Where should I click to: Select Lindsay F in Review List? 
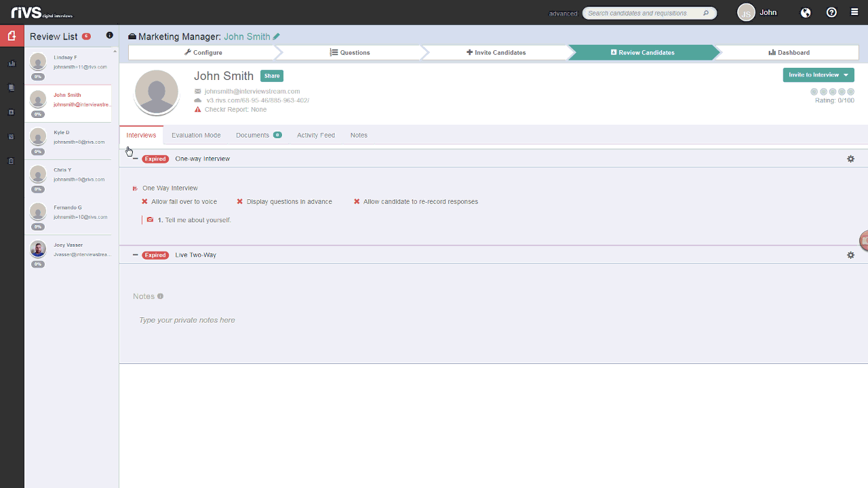(x=68, y=66)
